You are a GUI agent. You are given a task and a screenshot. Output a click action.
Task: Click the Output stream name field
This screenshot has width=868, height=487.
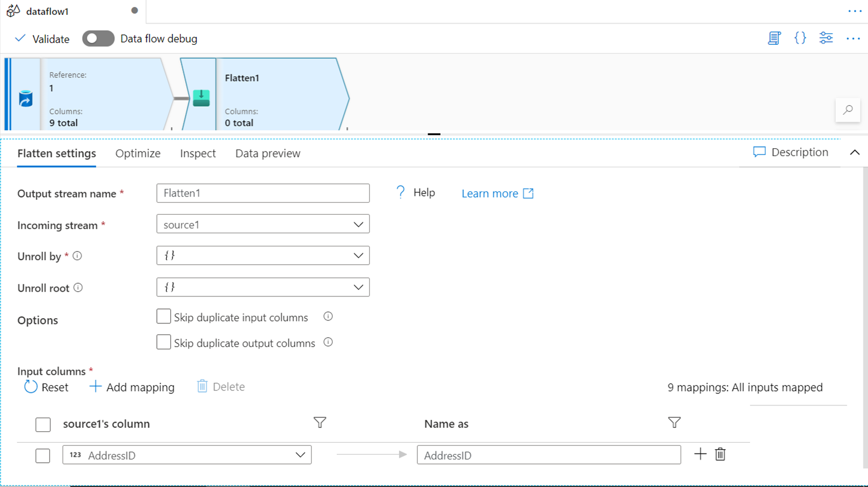pyautogui.click(x=263, y=193)
